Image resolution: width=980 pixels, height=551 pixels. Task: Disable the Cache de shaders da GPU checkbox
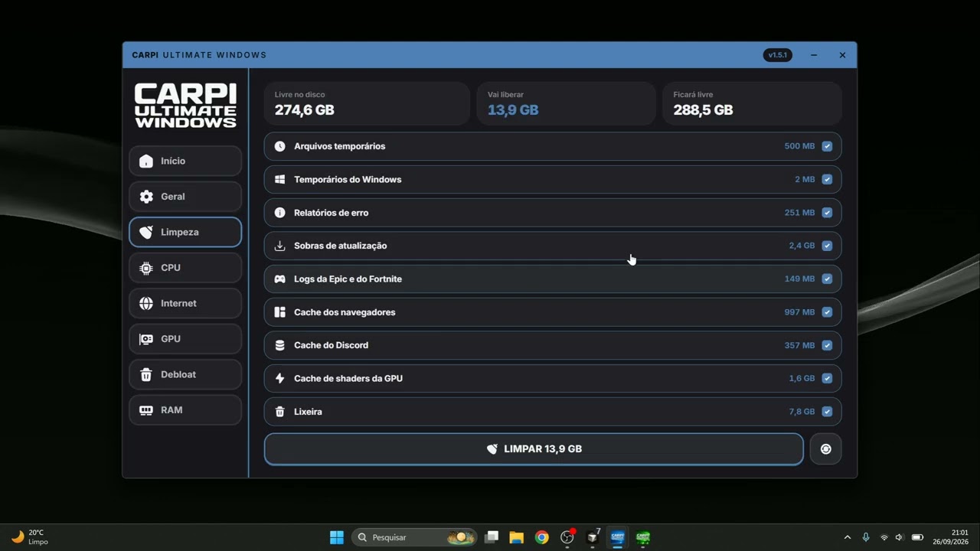pos(827,378)
